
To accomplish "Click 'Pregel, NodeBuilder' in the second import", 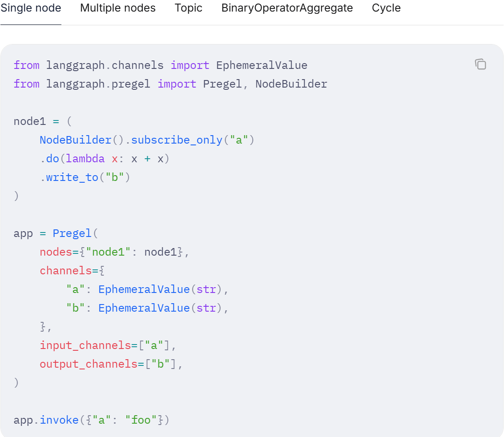I will [x=265, y=84].
